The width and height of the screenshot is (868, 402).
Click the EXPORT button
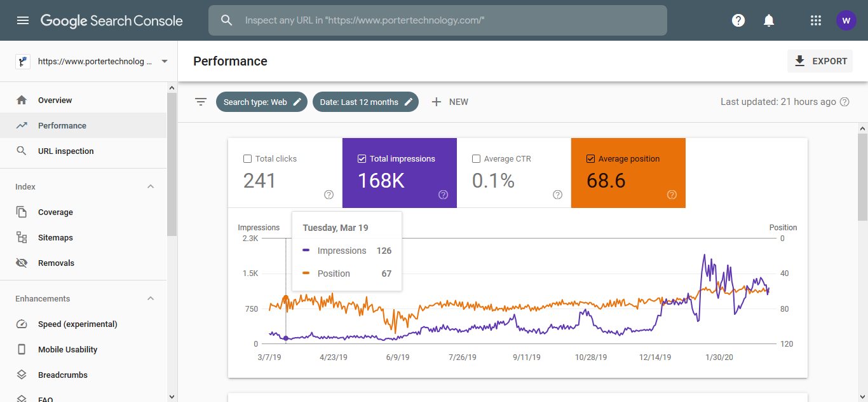pos(820,61)
